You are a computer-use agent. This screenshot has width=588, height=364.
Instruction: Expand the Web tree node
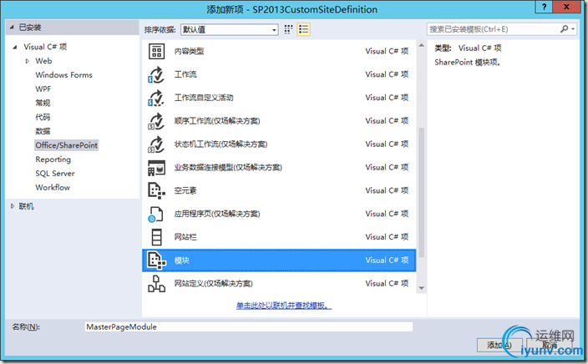[27, 61]
